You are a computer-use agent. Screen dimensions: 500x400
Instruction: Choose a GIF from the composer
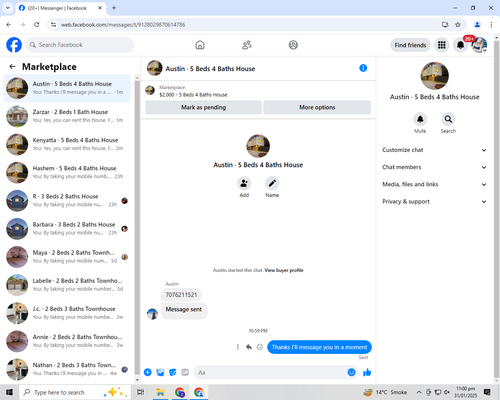(185, 372)
